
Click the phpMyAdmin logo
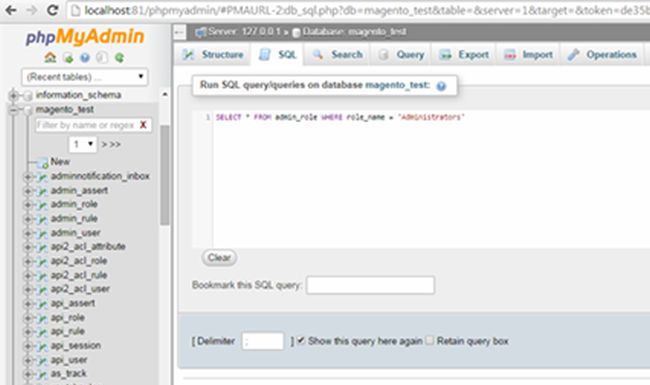(x=85, y=37)
